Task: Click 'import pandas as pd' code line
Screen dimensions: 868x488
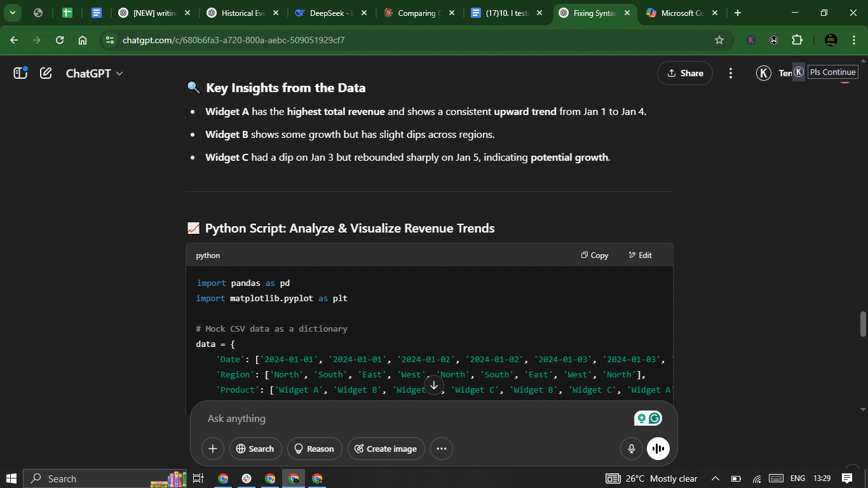Action: click(243, 283)
